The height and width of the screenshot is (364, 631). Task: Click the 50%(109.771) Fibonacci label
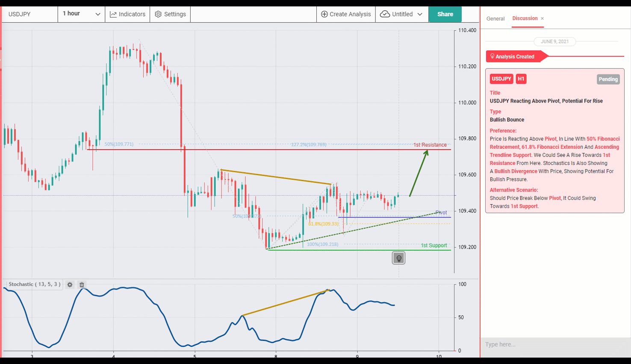click(x=119, y=144)
